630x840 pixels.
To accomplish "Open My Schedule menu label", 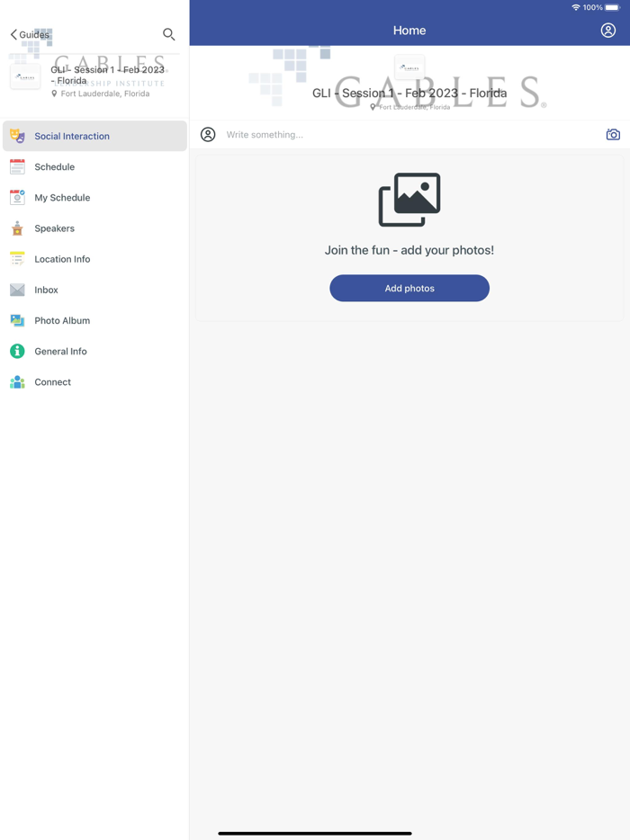I will click(62, 198).
